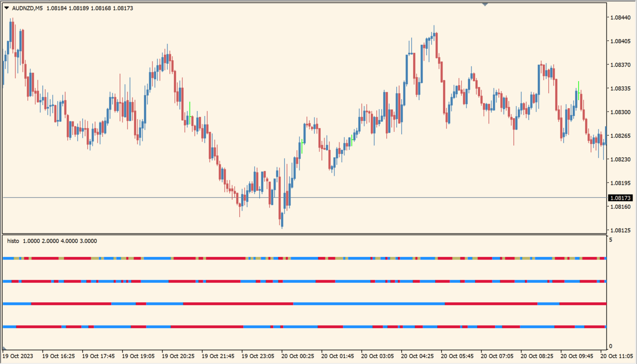The height and width of the screenshot is (364, 637).
Task: Click the 19 Oct 16:25 time label
Action: click(x=59, y=356)
